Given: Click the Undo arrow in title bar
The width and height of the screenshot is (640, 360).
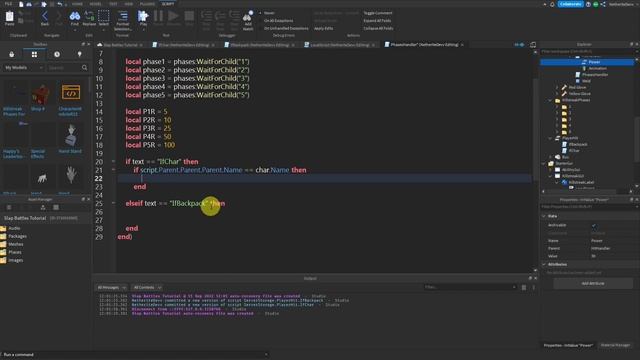Looking at the screenshot, I should point(60,4).
